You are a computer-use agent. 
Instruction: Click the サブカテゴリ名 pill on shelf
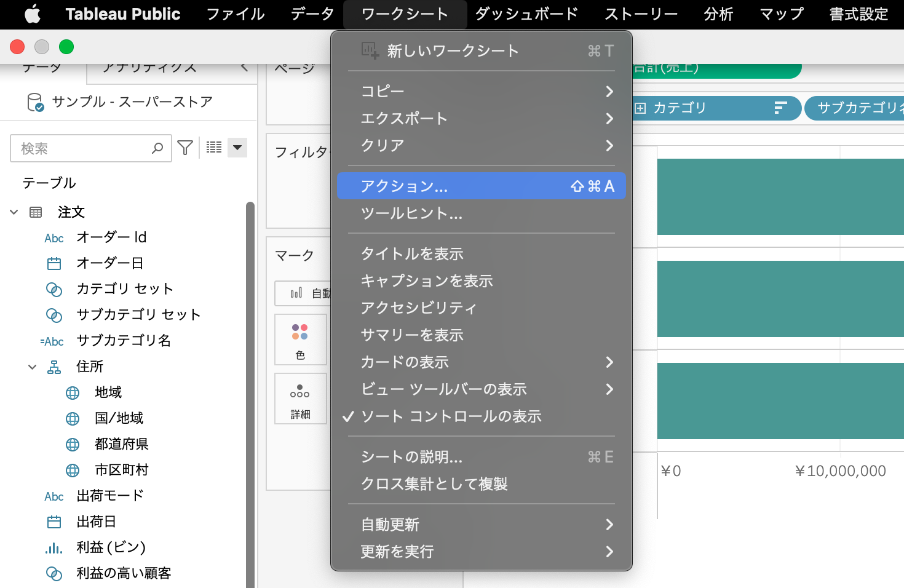855,108
